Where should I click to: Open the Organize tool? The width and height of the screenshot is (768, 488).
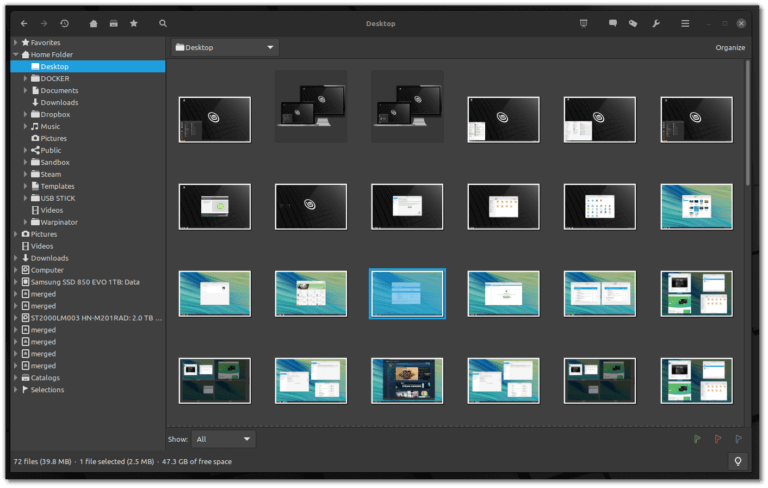(730, 48)
